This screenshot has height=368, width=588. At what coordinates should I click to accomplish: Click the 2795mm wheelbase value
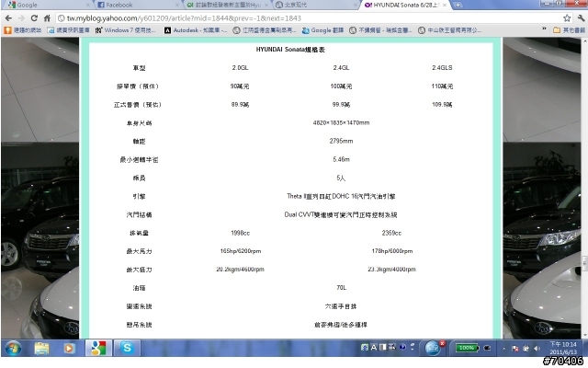341,141
